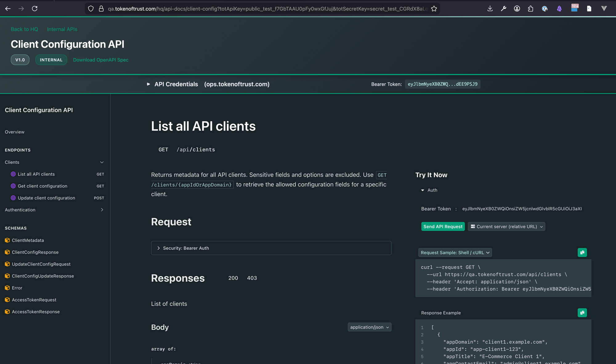Select the Authentication sidebar section

point(20,210)
